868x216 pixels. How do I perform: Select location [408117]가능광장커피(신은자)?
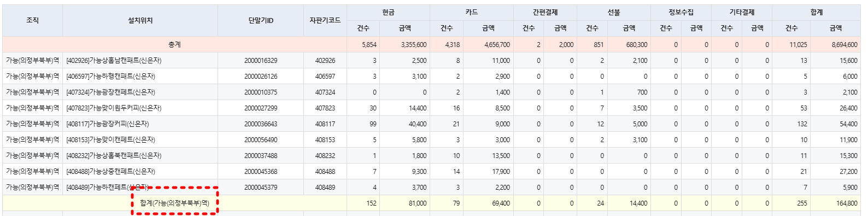(108, 124)
